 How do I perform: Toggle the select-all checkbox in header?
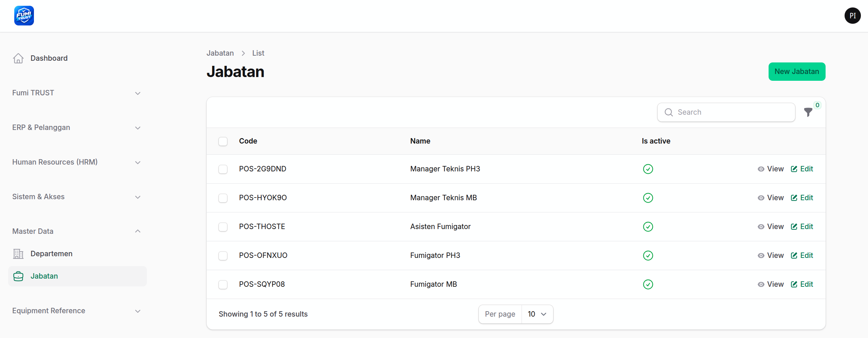pyautogui.click(x=223, y=141)
